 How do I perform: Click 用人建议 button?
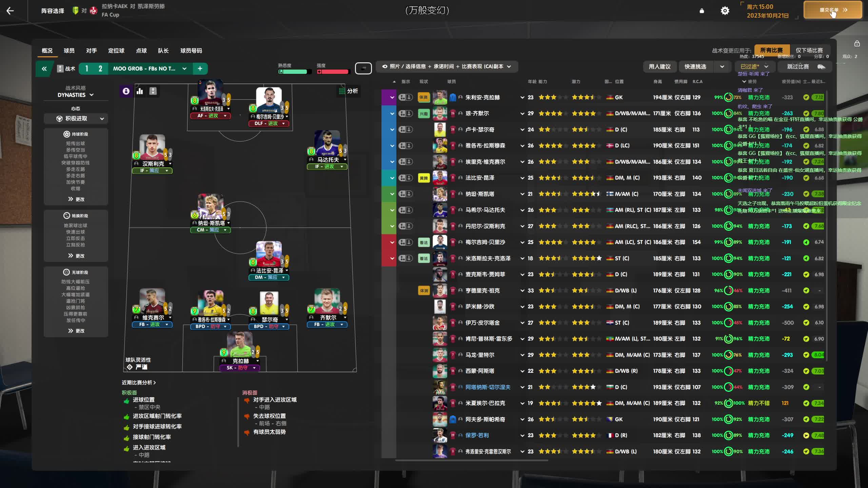[659, 67]
